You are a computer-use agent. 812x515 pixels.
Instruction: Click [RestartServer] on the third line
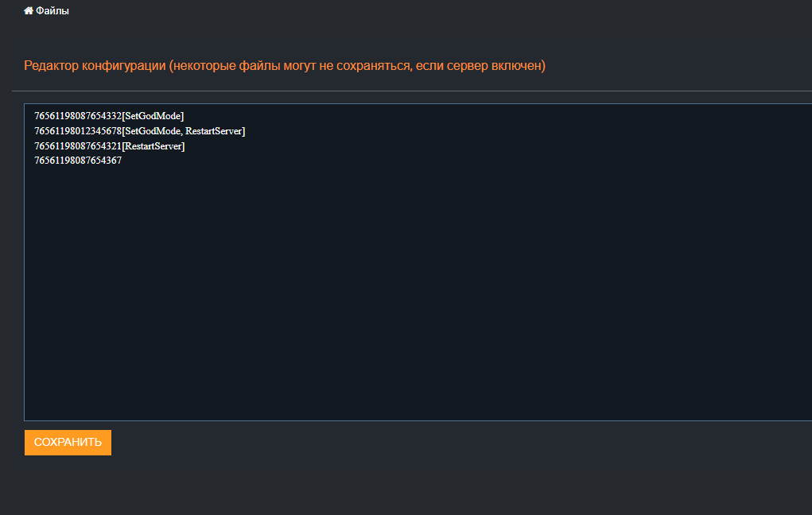click(153, 146)
